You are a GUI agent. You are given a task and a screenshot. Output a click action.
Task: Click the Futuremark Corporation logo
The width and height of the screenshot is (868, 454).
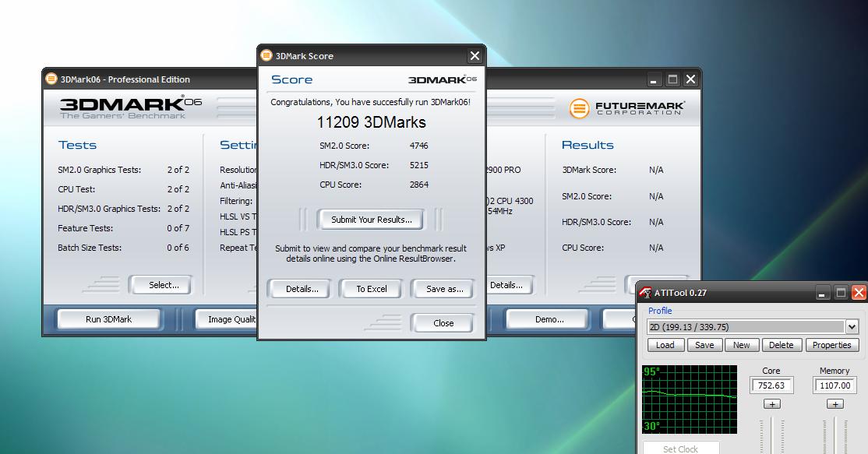click(x=626, y=107)
